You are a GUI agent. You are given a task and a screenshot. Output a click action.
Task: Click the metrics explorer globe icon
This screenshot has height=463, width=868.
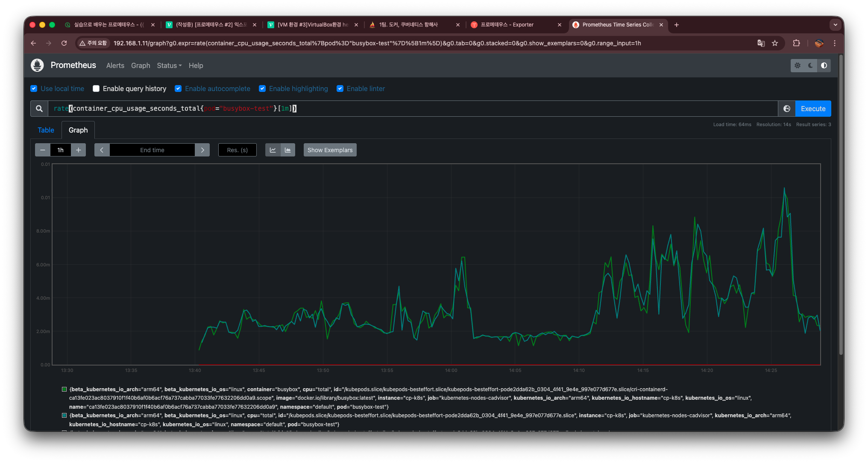pyautogui.click(x=787, y=109)
